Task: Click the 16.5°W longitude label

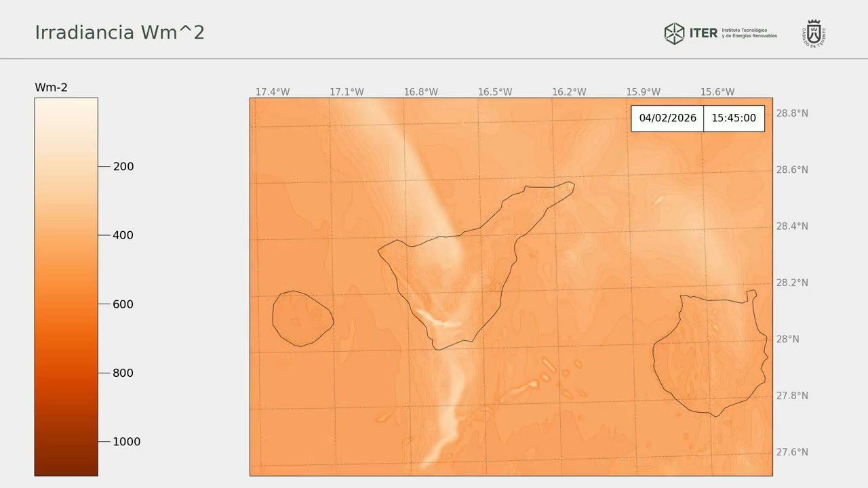Action: tap(495, 92)
